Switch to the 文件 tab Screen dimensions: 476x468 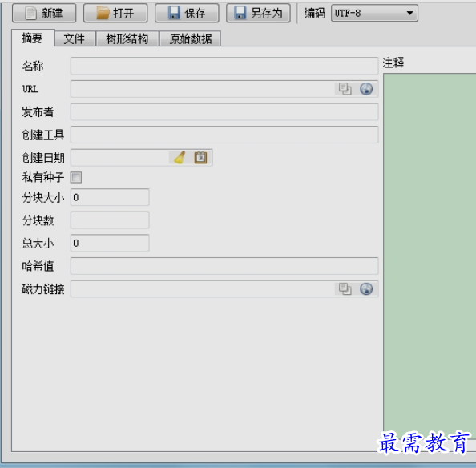point(75,38)
